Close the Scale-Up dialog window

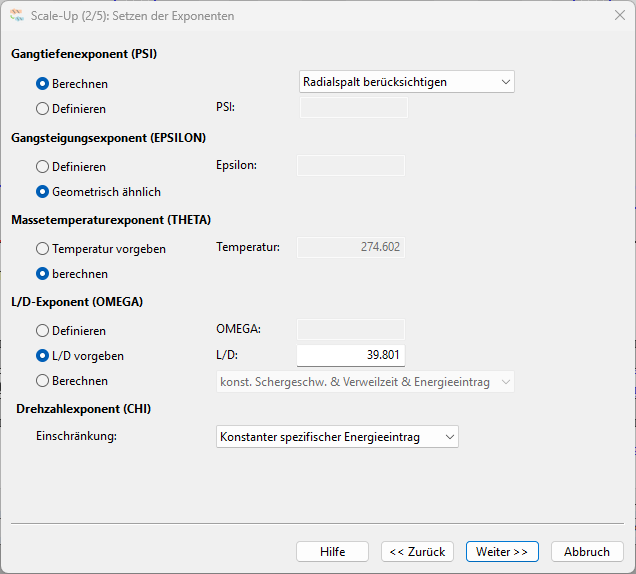click(x=619, y=15)
